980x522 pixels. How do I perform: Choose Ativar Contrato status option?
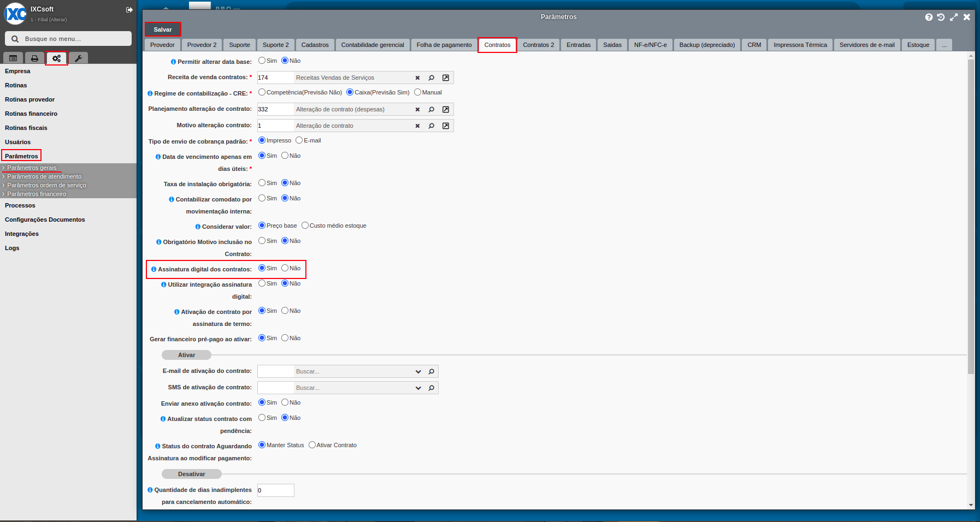tap(312, 445)
